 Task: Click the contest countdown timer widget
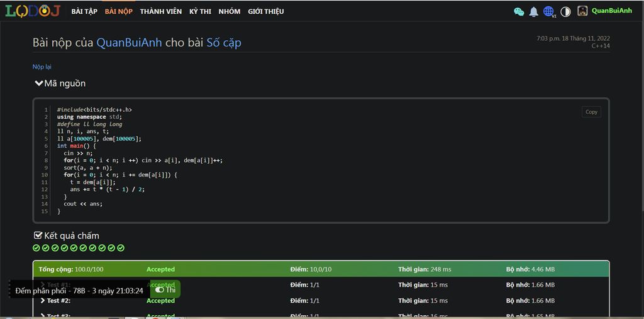tap(79, 291)
